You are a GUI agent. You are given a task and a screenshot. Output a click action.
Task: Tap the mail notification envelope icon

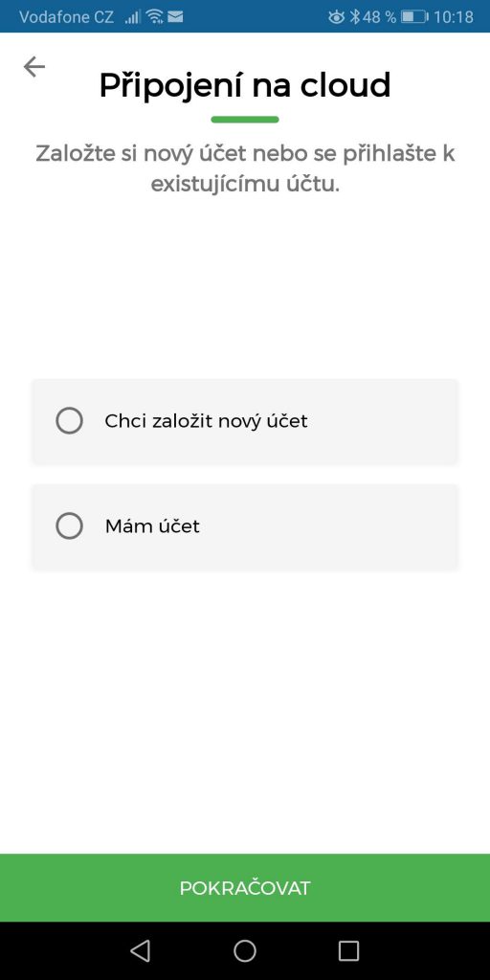coord(176,17)
